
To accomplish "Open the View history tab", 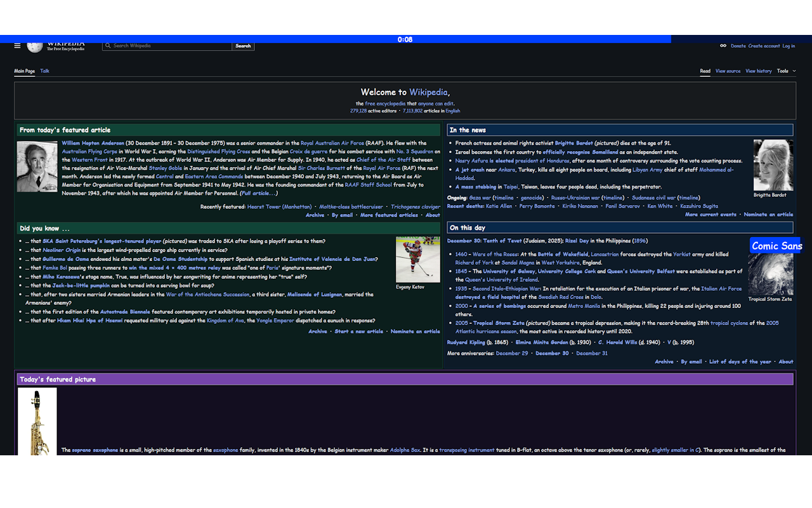I will coord(758,71).
